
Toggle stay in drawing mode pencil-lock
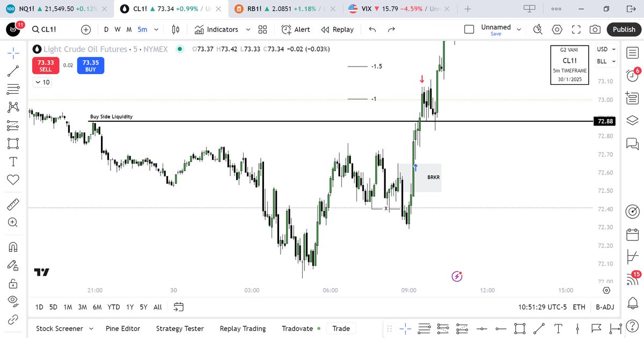pyautogui.click(x=13, y=264)
